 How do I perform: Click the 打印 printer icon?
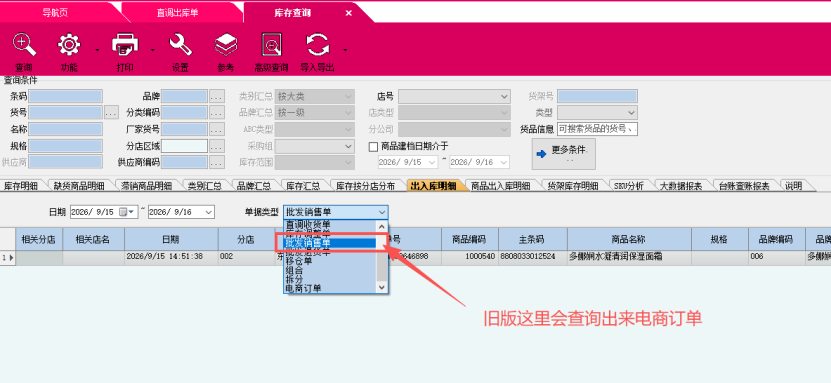click(125, 45)
